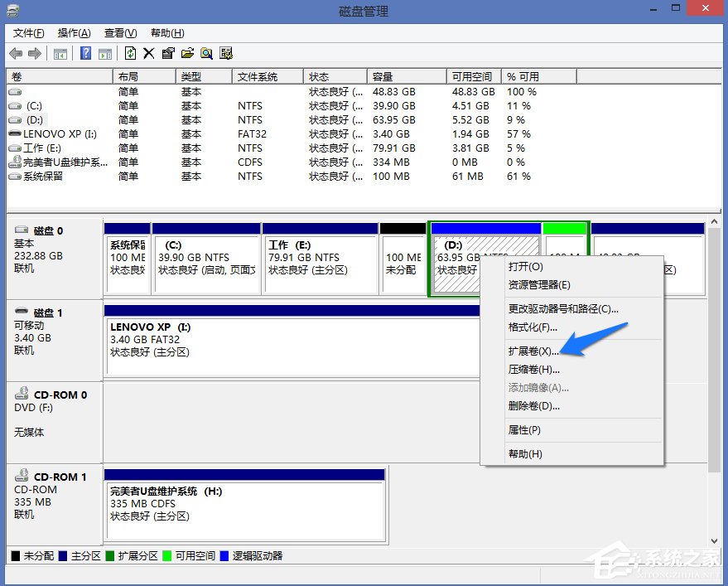Open the 查看(V) menu

tap(118, 33)
